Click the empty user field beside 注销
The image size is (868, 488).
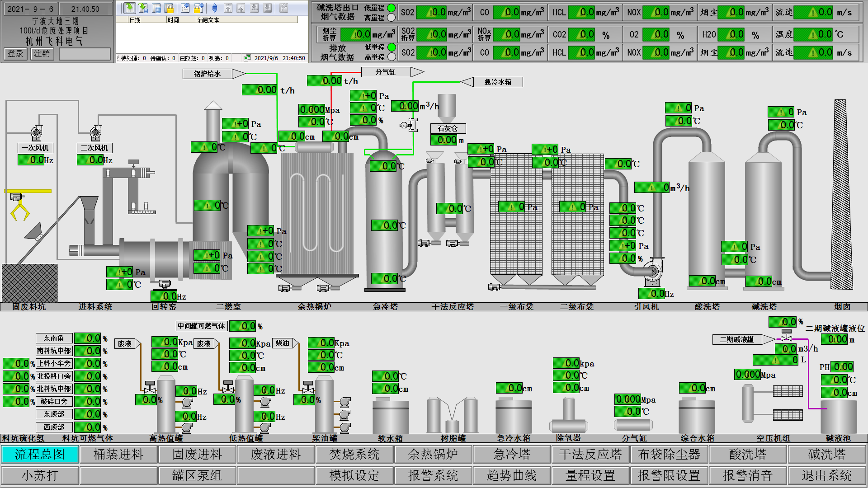point(85,54)
